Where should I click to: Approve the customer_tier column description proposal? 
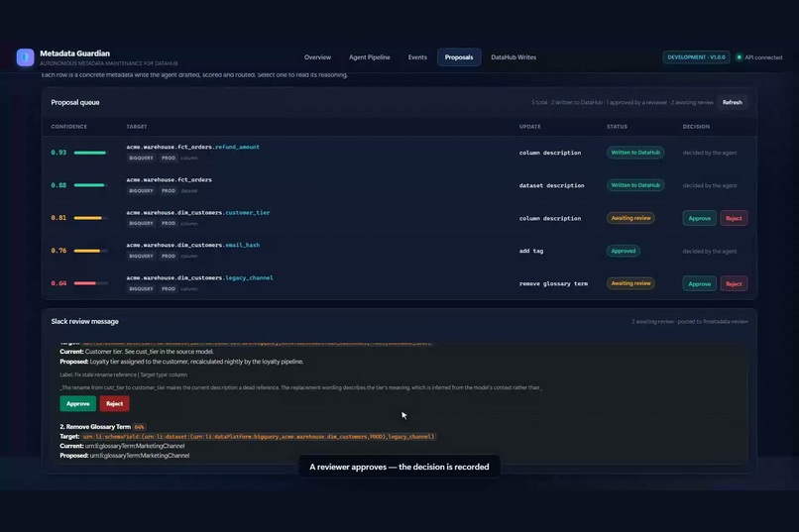[x=699, y=218]
